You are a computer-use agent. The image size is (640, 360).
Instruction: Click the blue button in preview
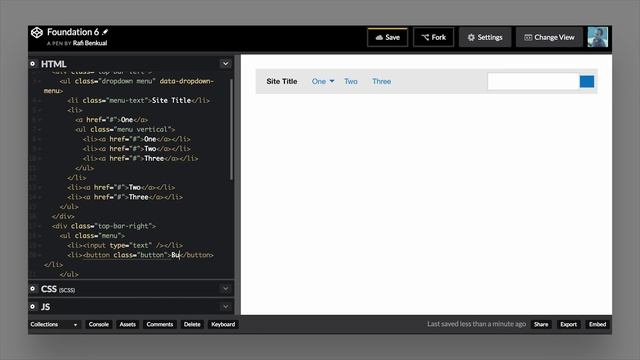[x=587, y=82]
